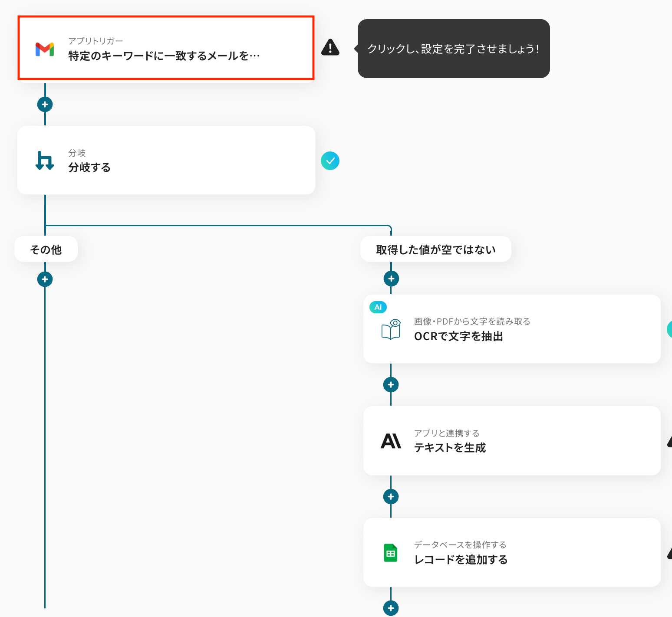Click the branch arrow icon in 分岐する card
Screen dimensions: 672x617
coord(45,161)
